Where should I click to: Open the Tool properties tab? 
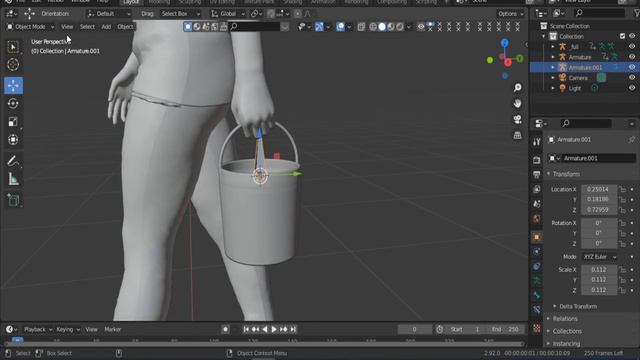click(536, 142)
